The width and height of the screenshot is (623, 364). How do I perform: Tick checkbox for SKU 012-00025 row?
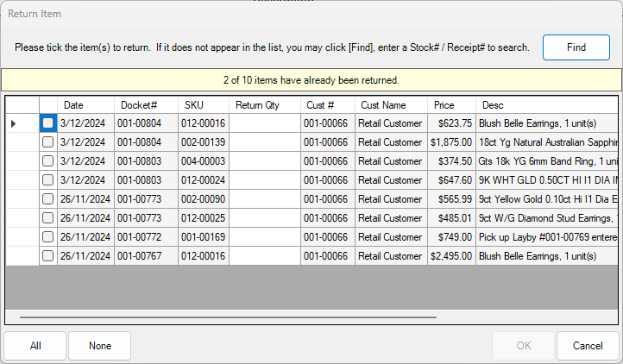click(48, 218)
